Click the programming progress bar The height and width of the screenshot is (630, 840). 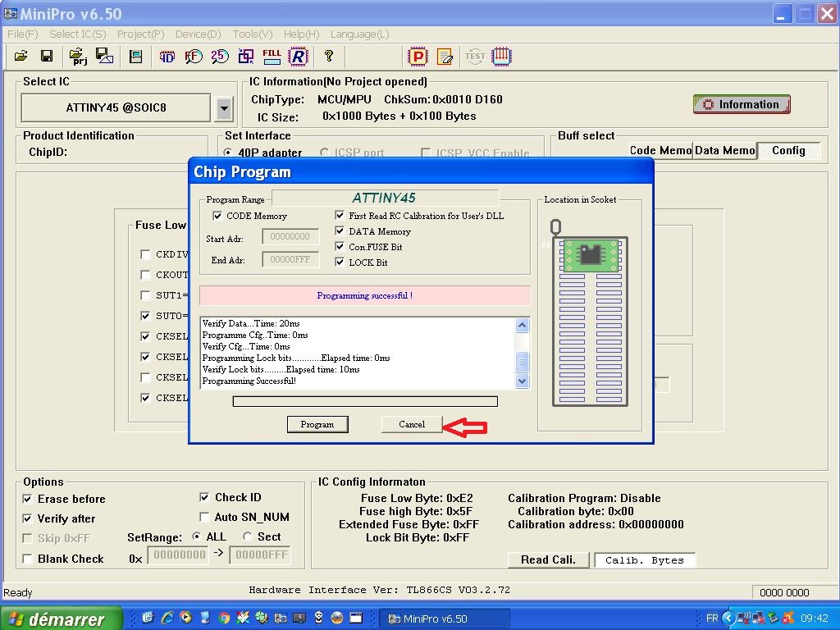[365, 401]
